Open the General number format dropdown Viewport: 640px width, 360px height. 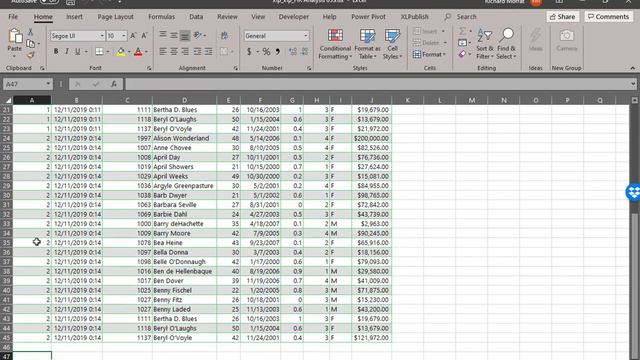tap(305, 36)
